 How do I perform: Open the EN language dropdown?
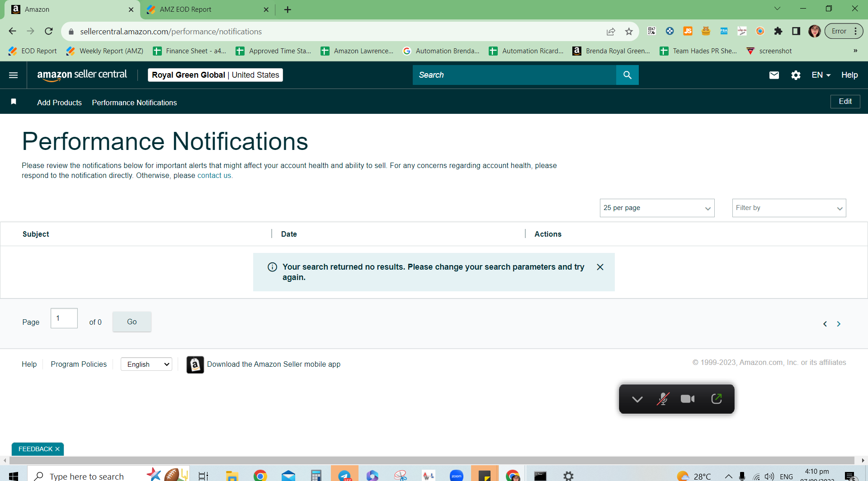(821, 75)
